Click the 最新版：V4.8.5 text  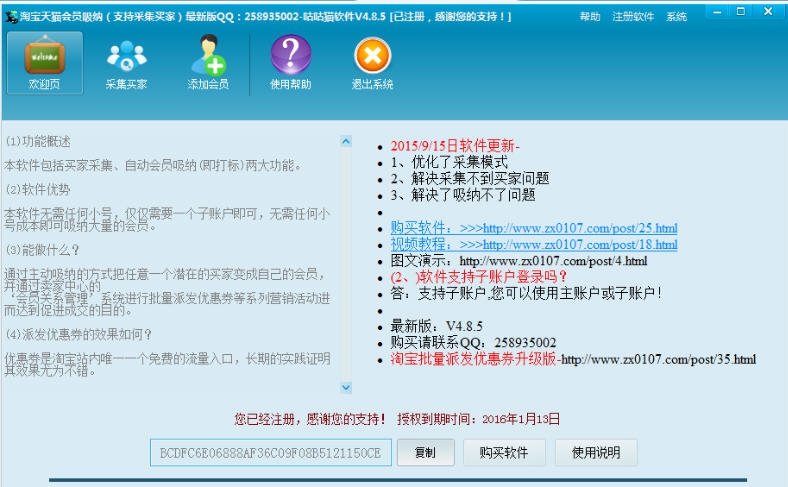coord(436,326)
